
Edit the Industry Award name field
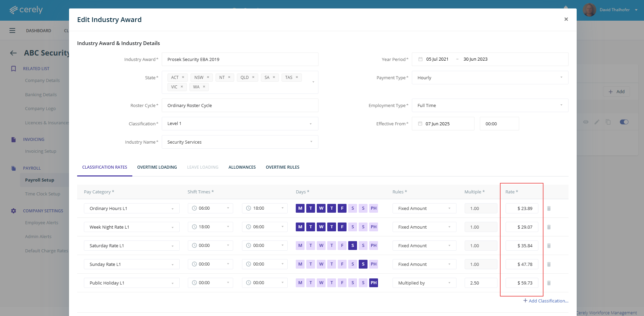pos(240,59)
